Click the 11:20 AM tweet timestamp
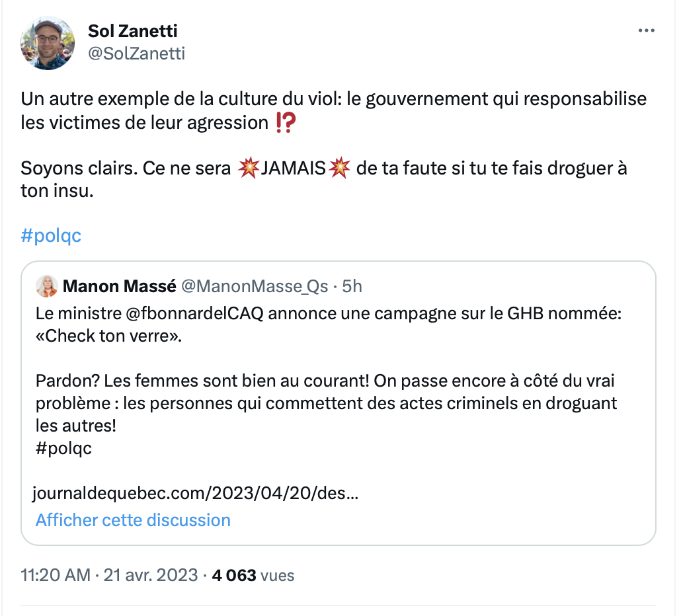This screenshot has width=681, height=616. [56, 575]
